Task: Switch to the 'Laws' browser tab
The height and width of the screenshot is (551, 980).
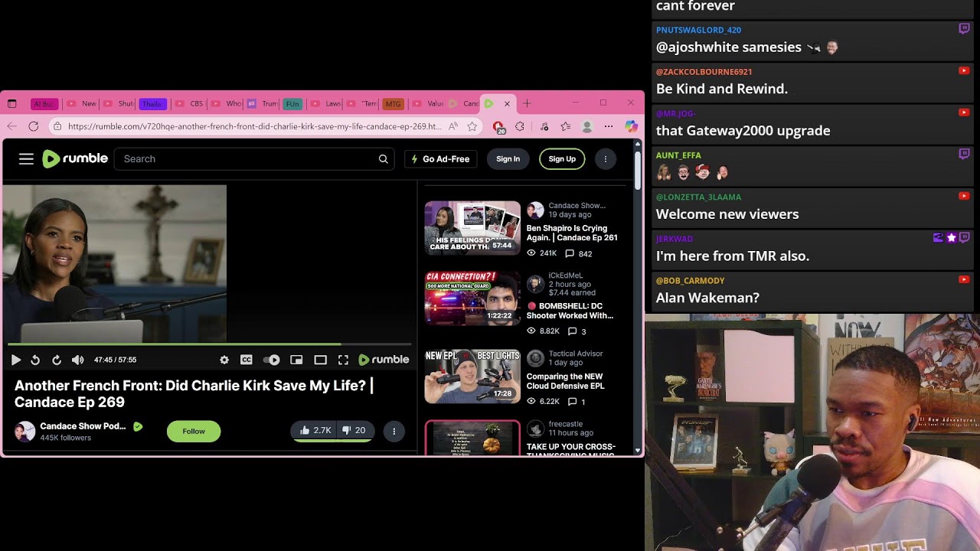Action: [326, 103]
